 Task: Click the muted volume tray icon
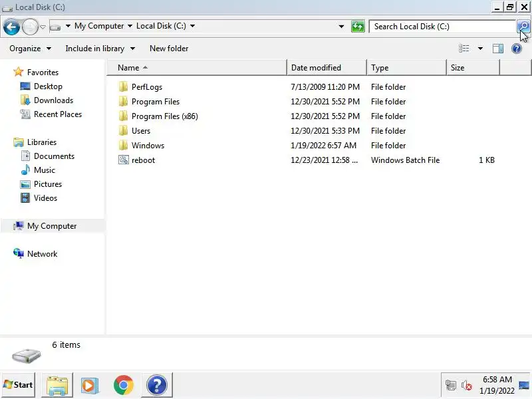[467, 385]
